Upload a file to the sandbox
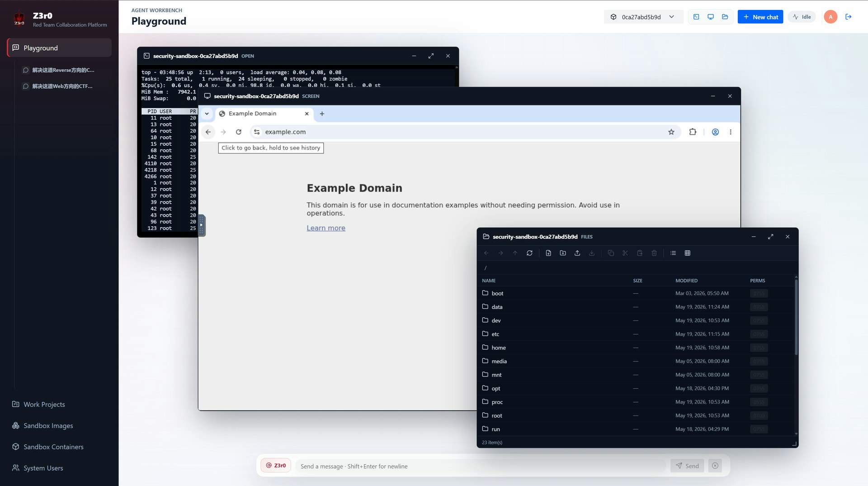Viewport: 868px width, 486px height. coord(577,253)
